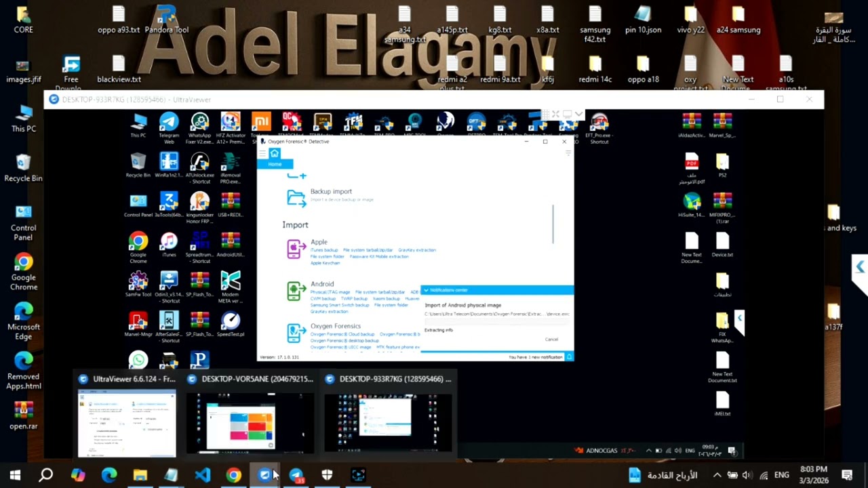Click the Oxygen Forensics import icon

(296, 333)
